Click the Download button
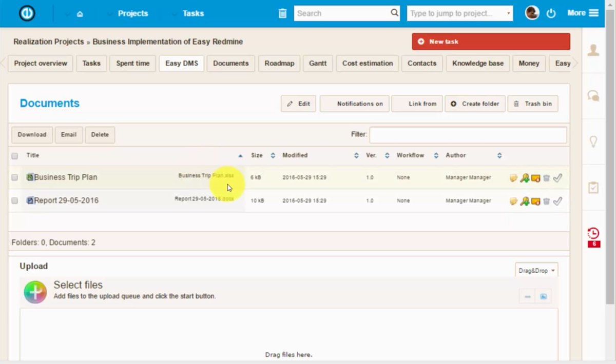This screenshot has width=616, height=364. click(x=32, y=135)
